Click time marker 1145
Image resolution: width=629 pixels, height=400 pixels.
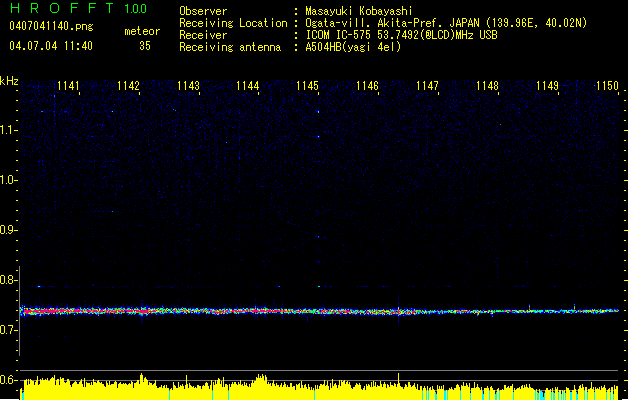coord(307,86)
